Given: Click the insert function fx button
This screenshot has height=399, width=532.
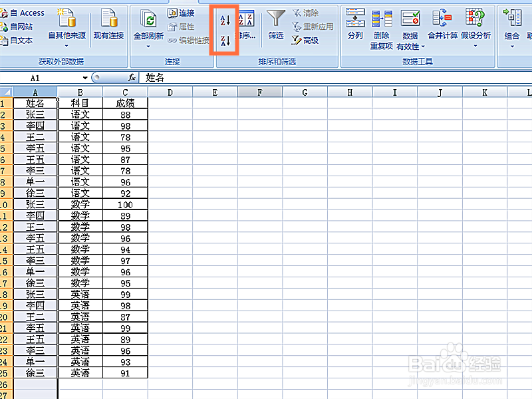Looking at the screenshot, I should [132, 78].
